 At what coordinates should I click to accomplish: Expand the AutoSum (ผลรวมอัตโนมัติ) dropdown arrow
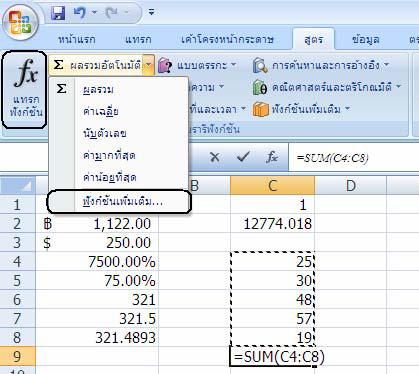[x=149, y=65]
